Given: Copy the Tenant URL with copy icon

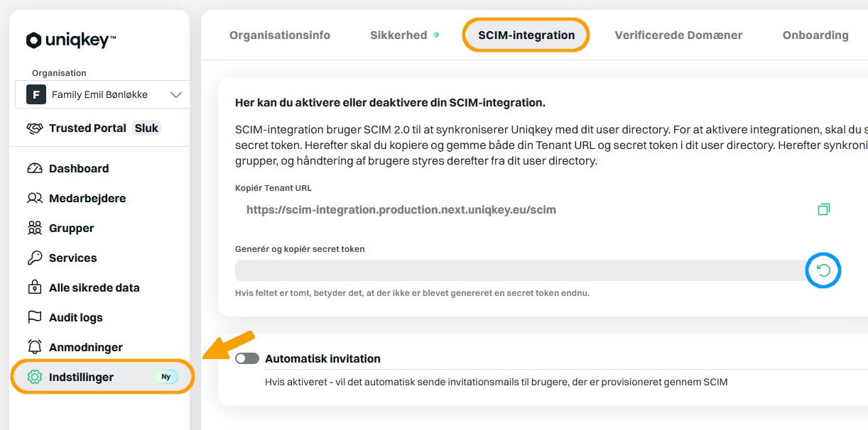Looking at the screenshot, I should (823, 209).
